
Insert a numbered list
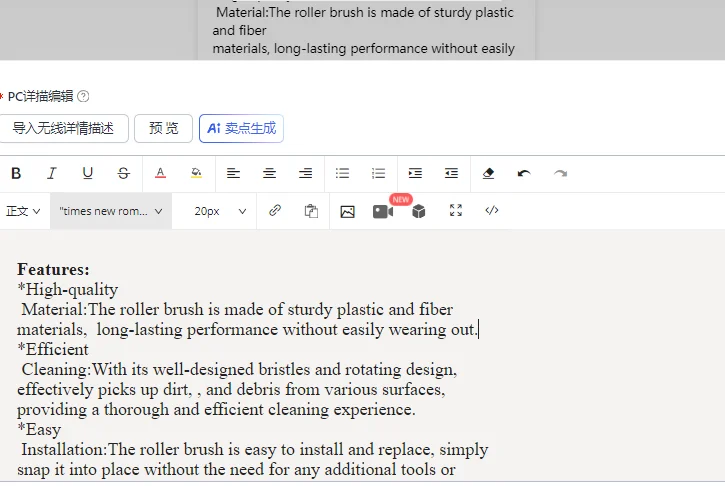coord(379,173)
